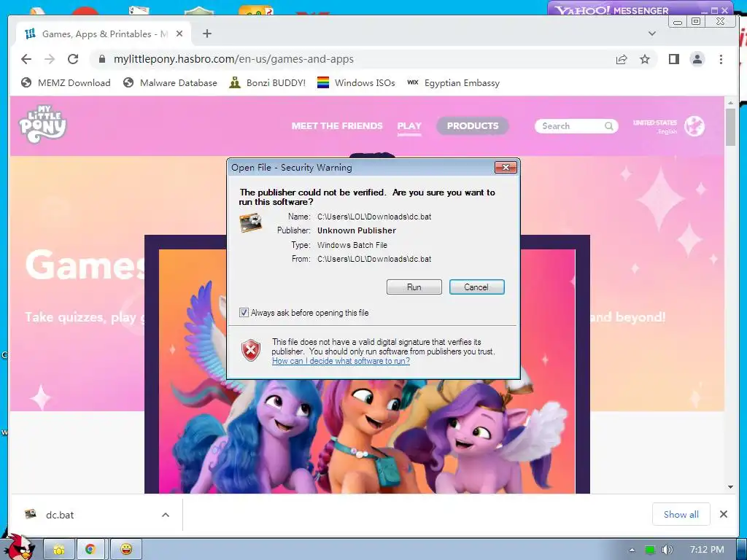
Task: Close the downloads bar with the X
Action: (x=724, y=514)
